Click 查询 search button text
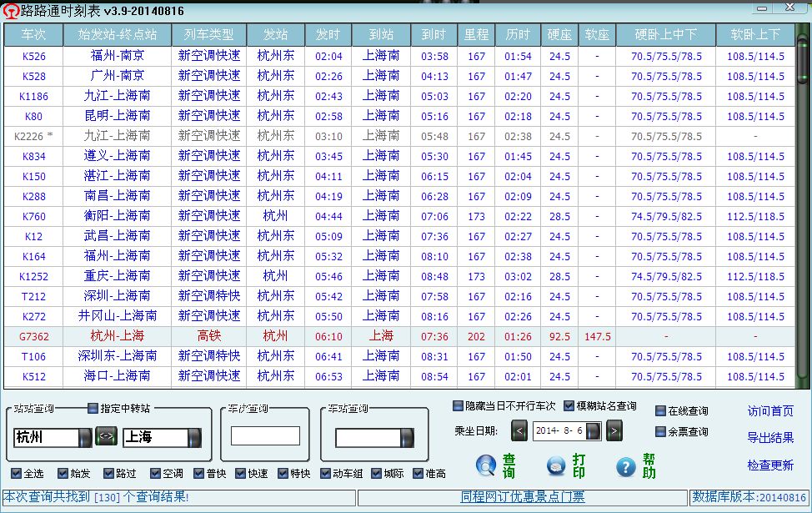The height and width of the screenshot is (513, 812). click(509, 465)
